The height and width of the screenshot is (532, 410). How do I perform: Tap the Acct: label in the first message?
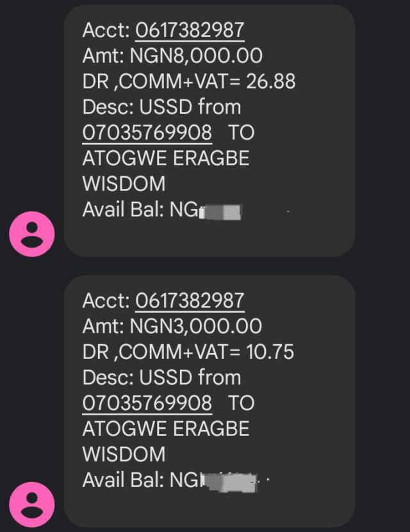[x=106, y=30]
